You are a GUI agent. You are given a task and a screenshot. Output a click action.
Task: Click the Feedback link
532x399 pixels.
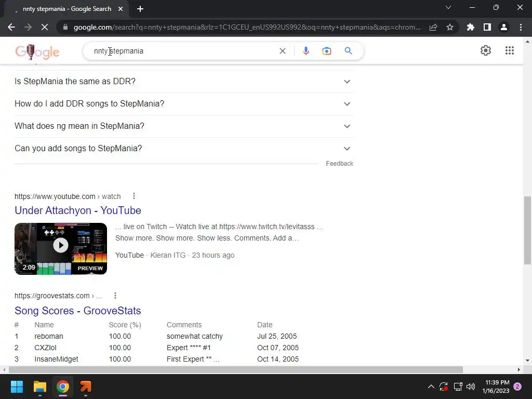click(x=339, y=164)
